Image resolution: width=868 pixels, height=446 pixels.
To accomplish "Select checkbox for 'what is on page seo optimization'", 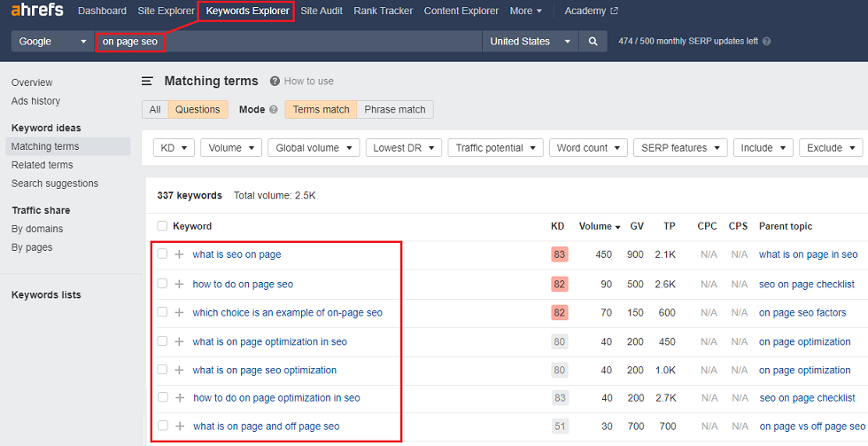I will coord(162,370).
